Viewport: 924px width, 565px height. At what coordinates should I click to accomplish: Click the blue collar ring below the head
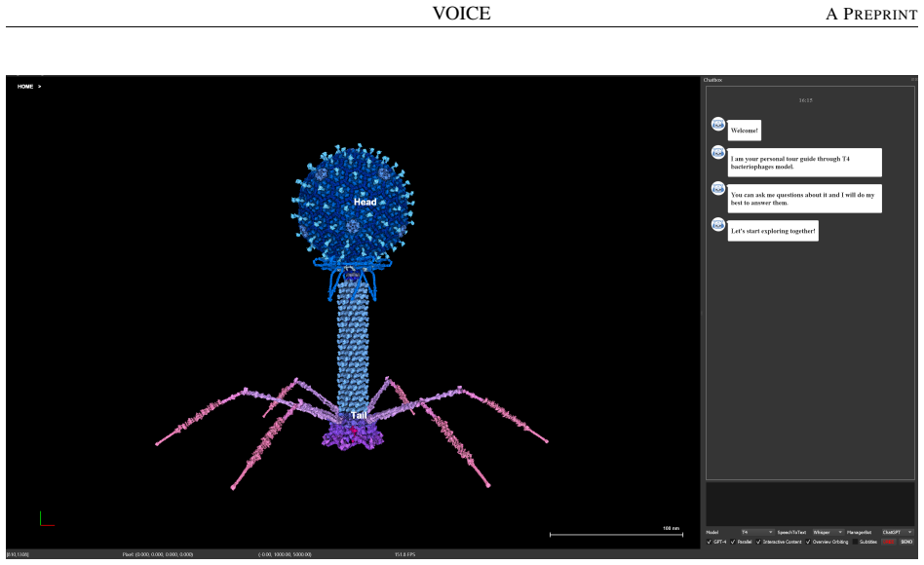353,263
